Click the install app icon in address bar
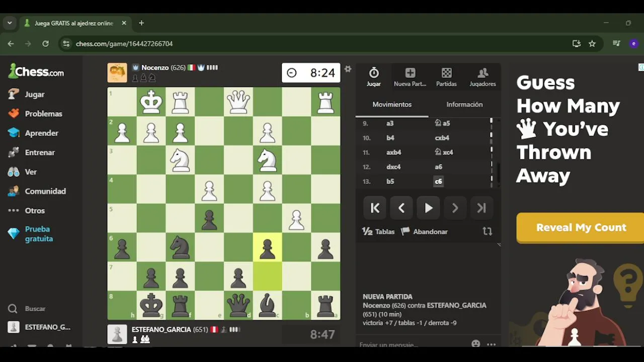 577,44
